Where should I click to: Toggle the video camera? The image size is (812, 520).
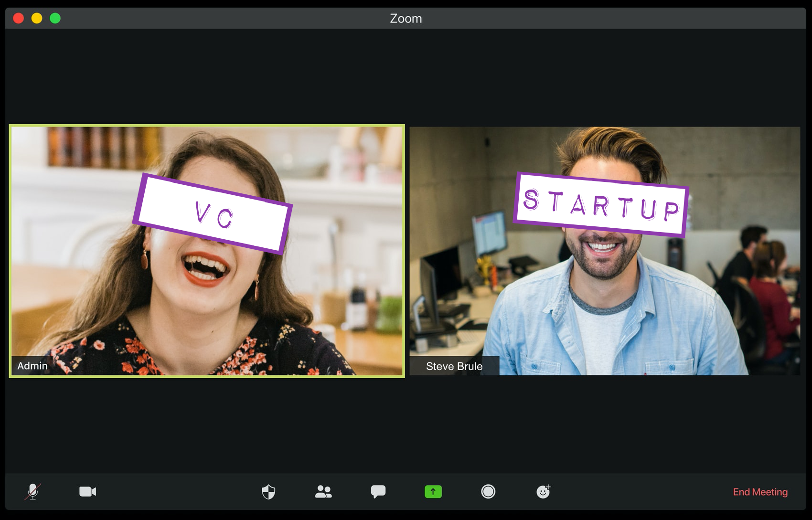click(87, 491)
